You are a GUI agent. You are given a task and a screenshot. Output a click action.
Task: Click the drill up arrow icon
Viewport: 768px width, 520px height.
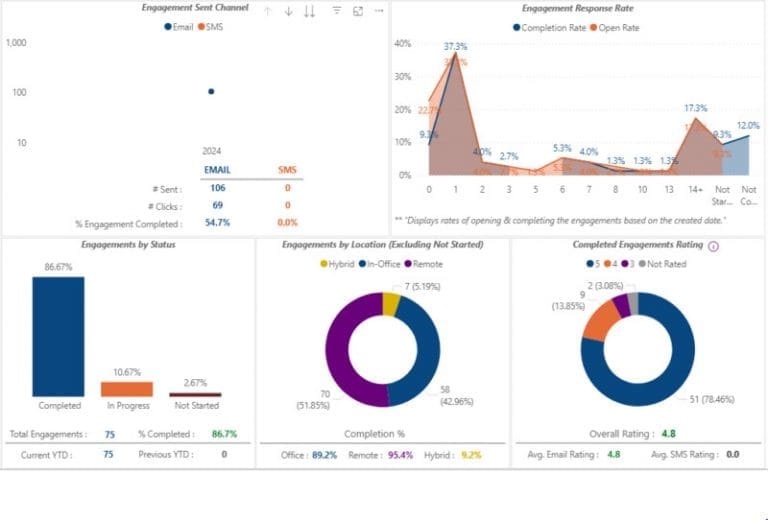pos(268,11)
